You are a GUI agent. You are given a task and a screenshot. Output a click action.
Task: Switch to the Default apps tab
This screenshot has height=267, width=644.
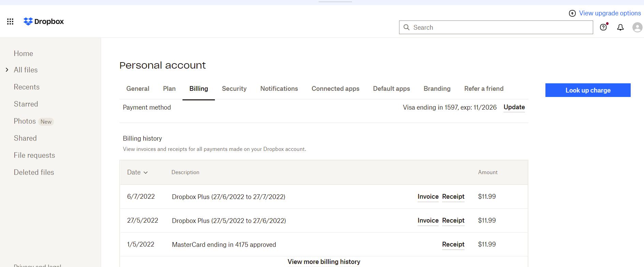point(392,89)
